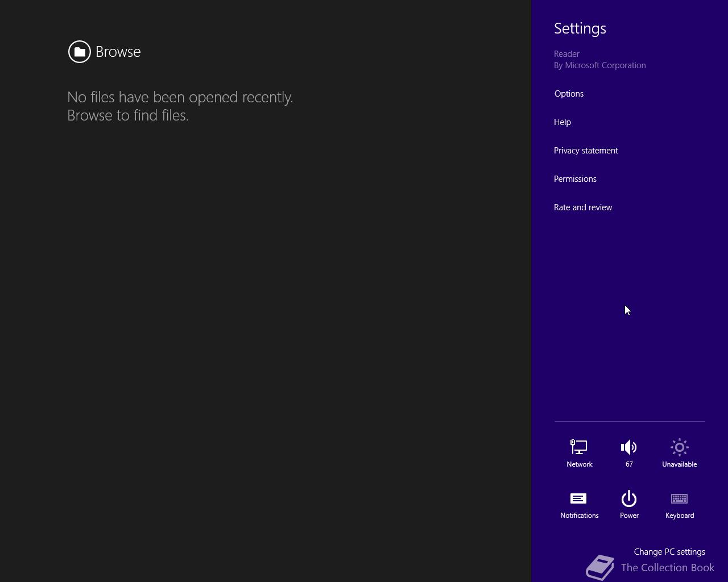
Task: Click the brightness Unavailable icon
Action: coord(679,447)
